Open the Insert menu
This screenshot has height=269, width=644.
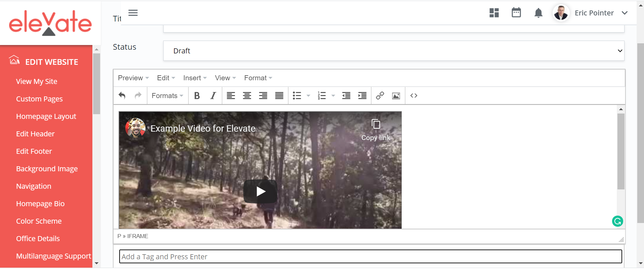(195, 78)
